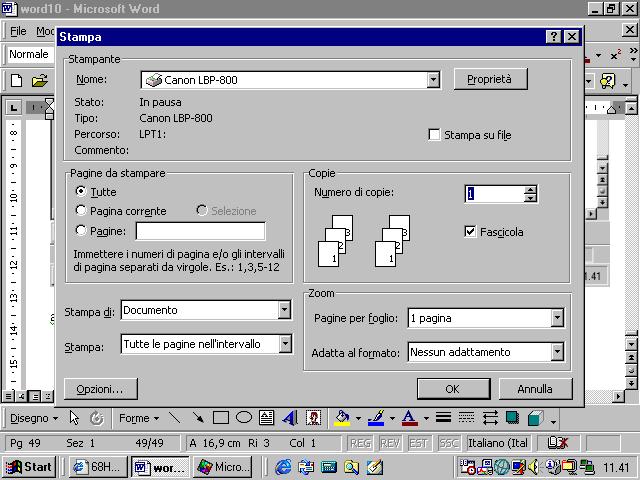
Task: Switch to the Micro taskbar window
Action: click(222, 467)
